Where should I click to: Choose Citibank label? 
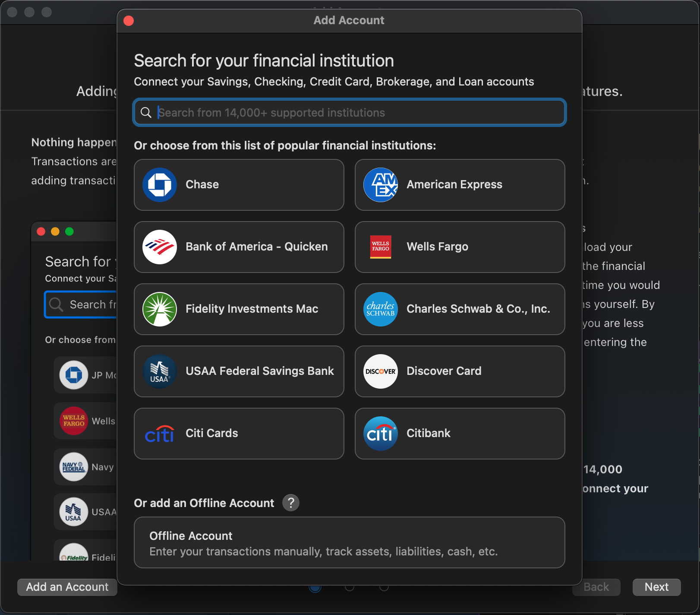coord(429,433)
